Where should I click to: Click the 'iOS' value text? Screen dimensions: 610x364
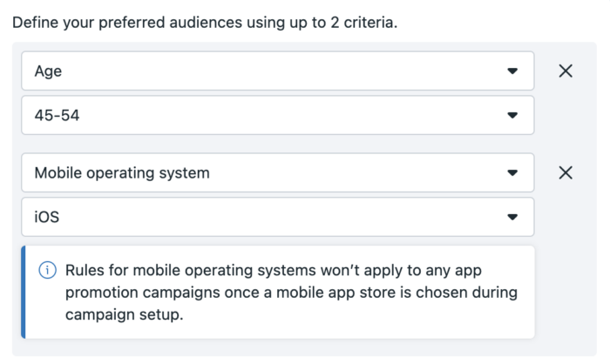47,217
